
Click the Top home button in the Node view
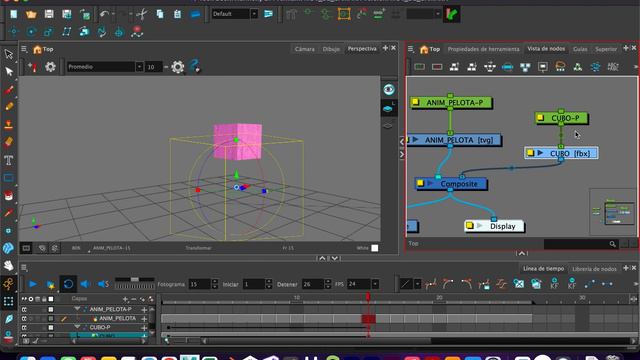(x=430, y=49)
